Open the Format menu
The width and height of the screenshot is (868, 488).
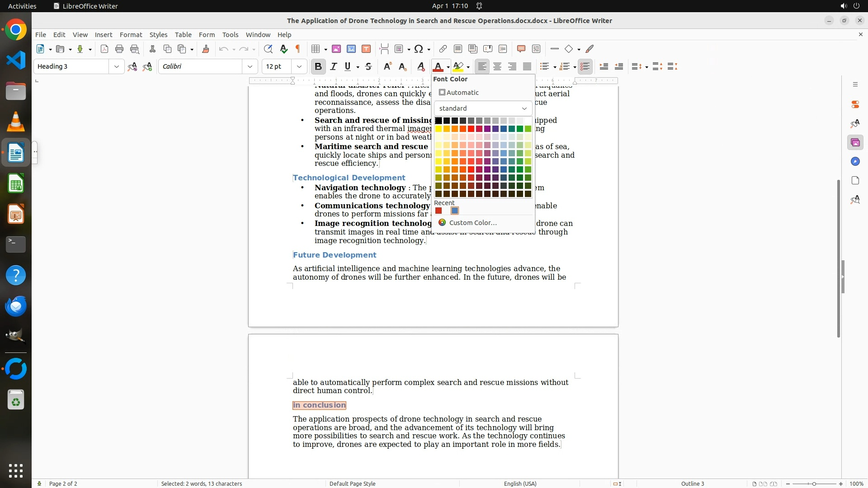pos(131,35)
